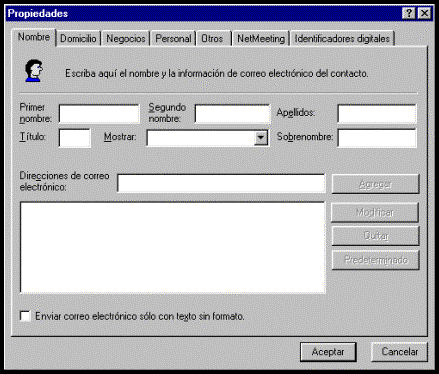439x374 pixels.
Task: Open the Domicilio tab
Action: [x=78, y=39]
